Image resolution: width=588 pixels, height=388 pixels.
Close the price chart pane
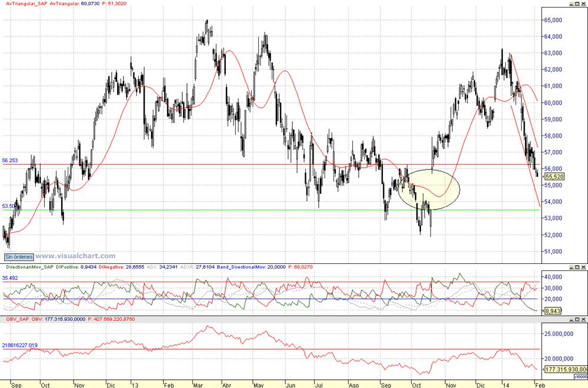(x=583, y=4)
